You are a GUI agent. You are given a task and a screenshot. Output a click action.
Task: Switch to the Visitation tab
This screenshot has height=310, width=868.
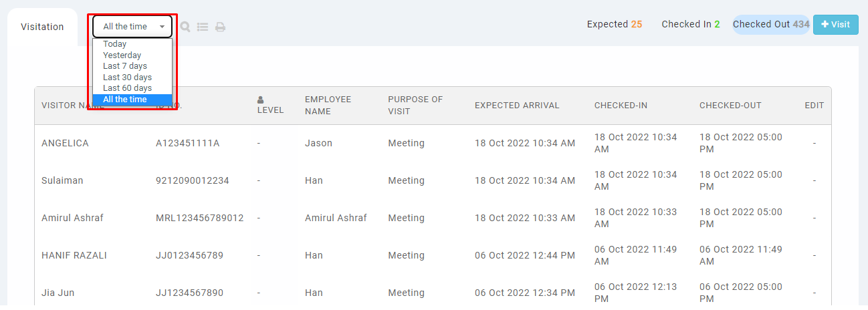(42, 27)
